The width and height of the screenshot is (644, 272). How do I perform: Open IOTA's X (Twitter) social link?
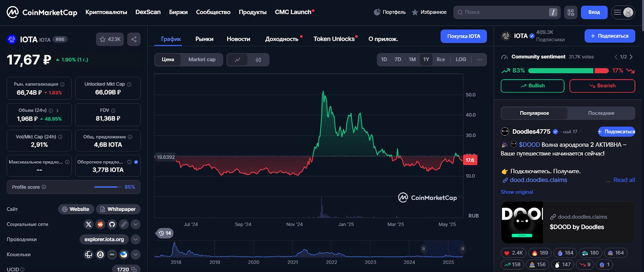[x=89, y=224]
